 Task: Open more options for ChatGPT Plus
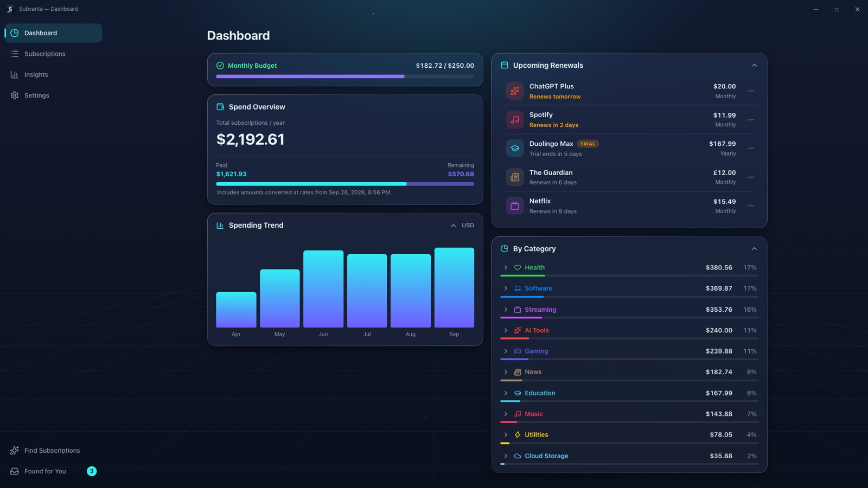(751, 91)
